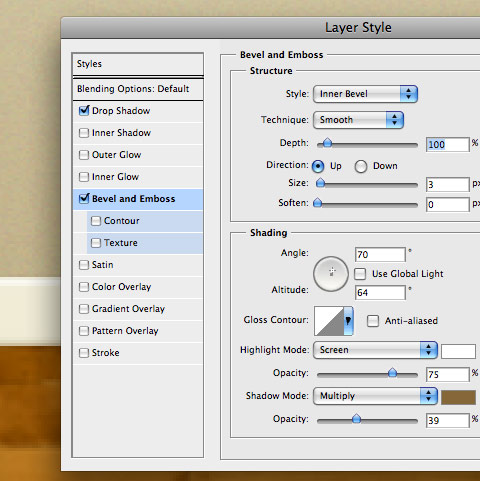The height and width of the screenshot is (481, 480).
Task: Click the Depth slider handle
Action: click(x=327, y=143)
